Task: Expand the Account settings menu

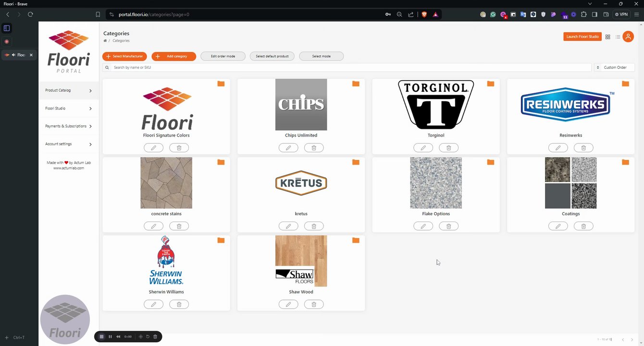Action: pyautogui.click(x=69, y=144)
